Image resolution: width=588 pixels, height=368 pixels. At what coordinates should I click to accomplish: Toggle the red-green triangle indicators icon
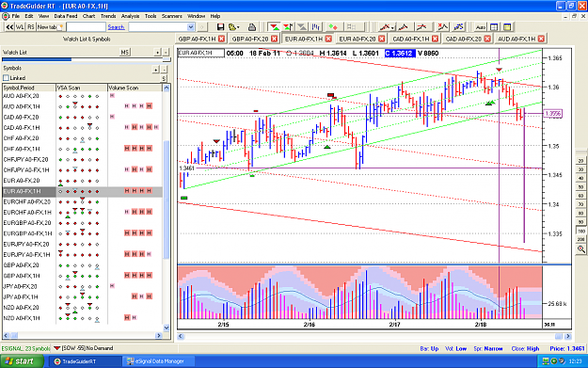point(275,27)
